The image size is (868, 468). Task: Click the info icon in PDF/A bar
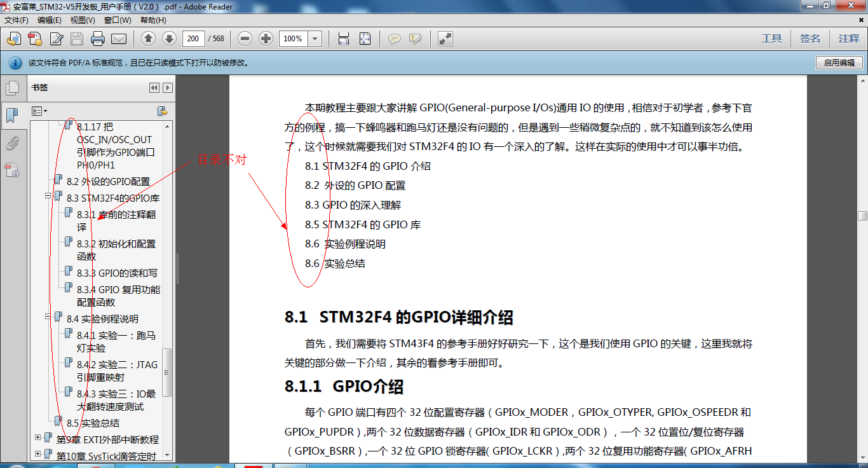pyautogui.click(x=15, y=63)
